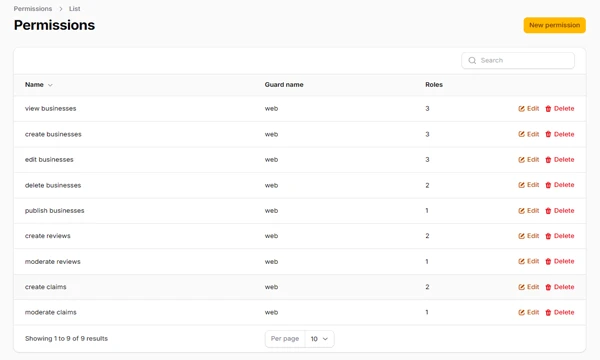
Task: Edit the publish businesses permission
Action: coord(528,211)
